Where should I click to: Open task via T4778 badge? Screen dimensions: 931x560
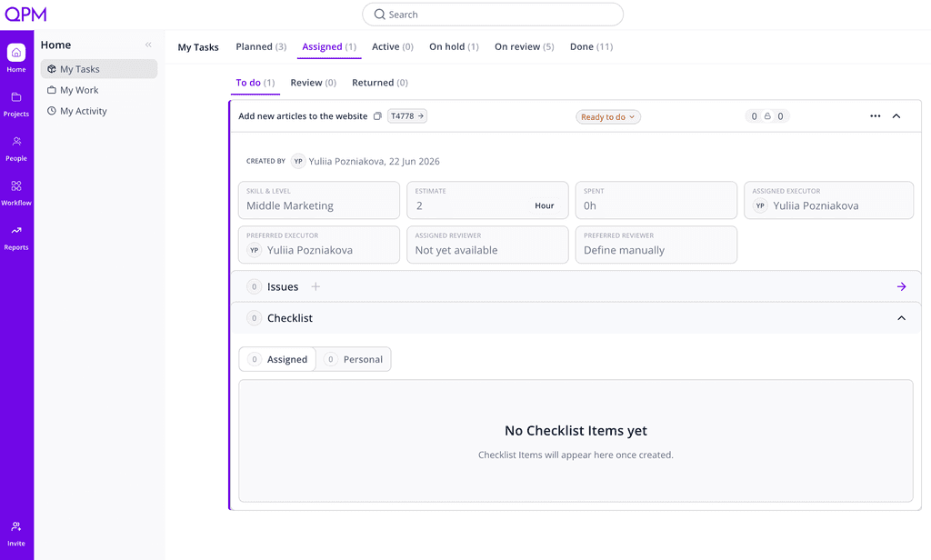tap(407, 115)
